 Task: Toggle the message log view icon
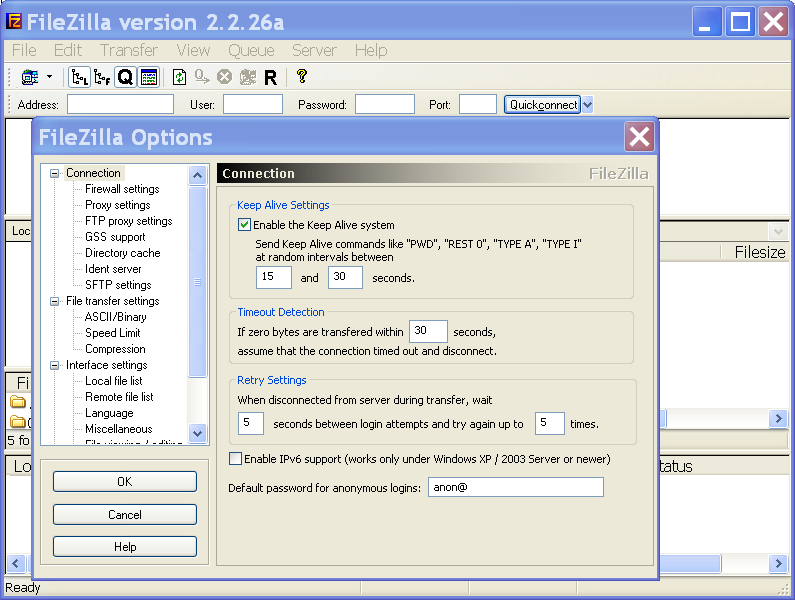coord(149,77)
